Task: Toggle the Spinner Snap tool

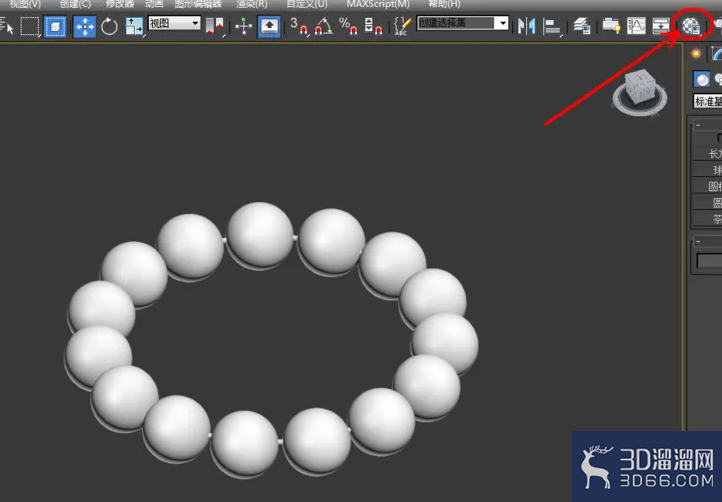Action: tap(373, 26)
